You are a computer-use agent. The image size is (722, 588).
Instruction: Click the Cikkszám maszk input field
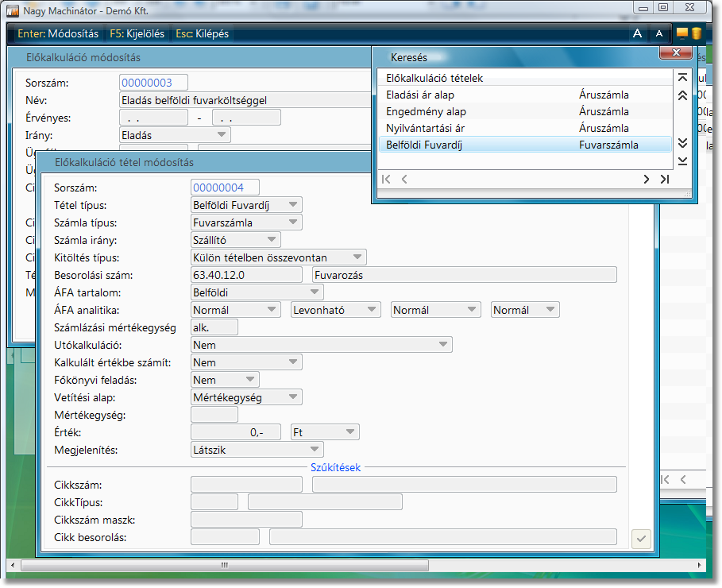click(247, 520)
